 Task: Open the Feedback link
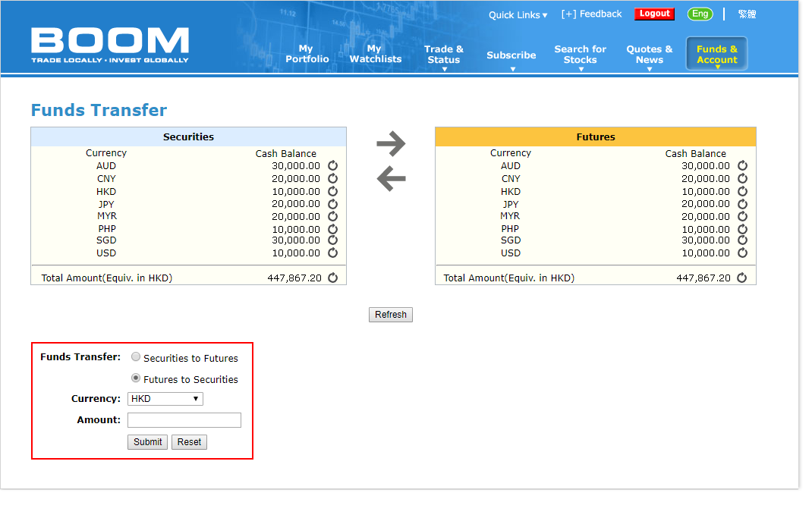click(591, 14)
